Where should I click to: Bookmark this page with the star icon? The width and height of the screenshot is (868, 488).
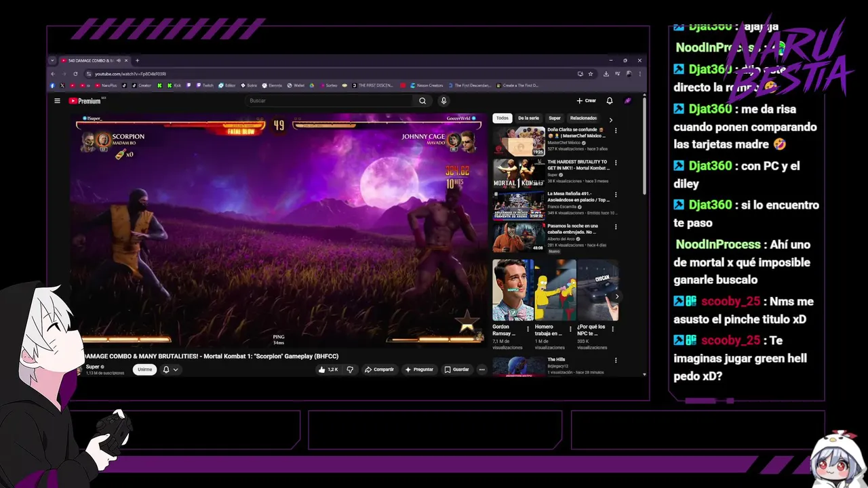click(591, 74)
